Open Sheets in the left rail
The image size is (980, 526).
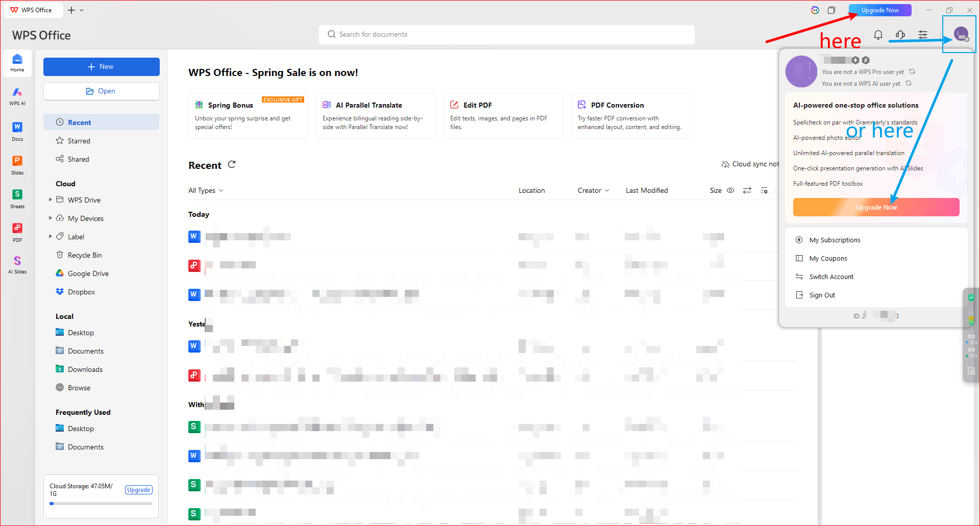[17, 198]
